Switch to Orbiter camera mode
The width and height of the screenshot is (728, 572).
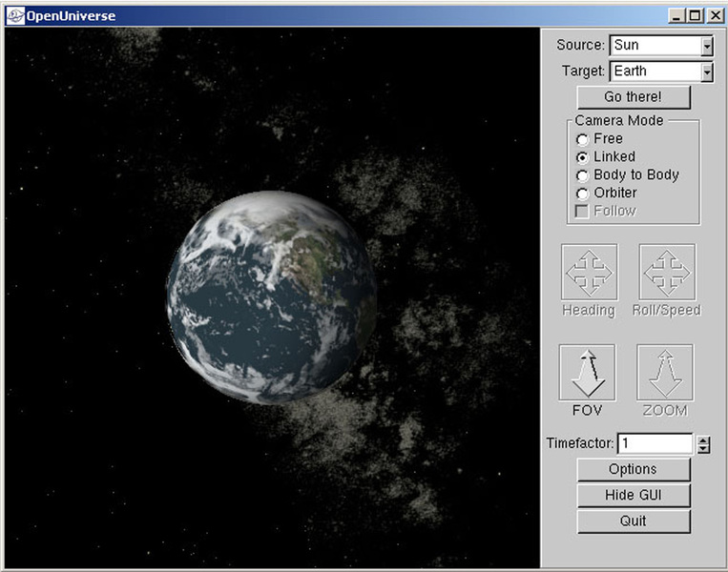click(582, 194)
